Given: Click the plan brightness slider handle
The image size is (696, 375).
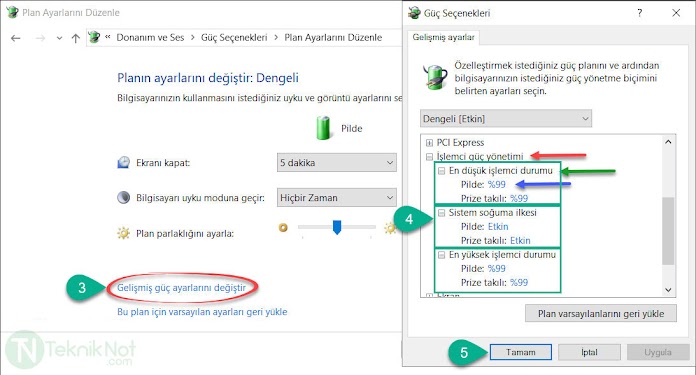Looking at the screenshot, I should pos(337,227).
